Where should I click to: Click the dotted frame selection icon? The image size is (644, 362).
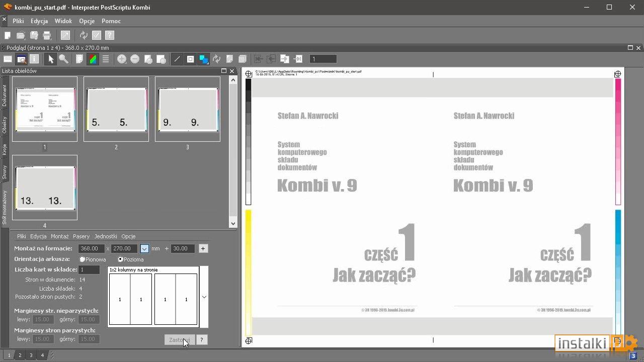pos(190,59)
